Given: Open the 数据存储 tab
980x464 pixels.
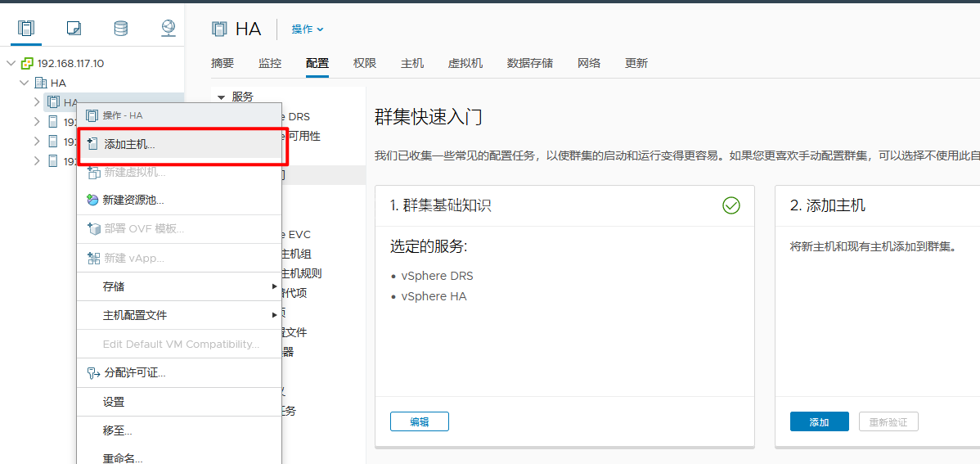Looking at the screenshot, I should point(529,63).
